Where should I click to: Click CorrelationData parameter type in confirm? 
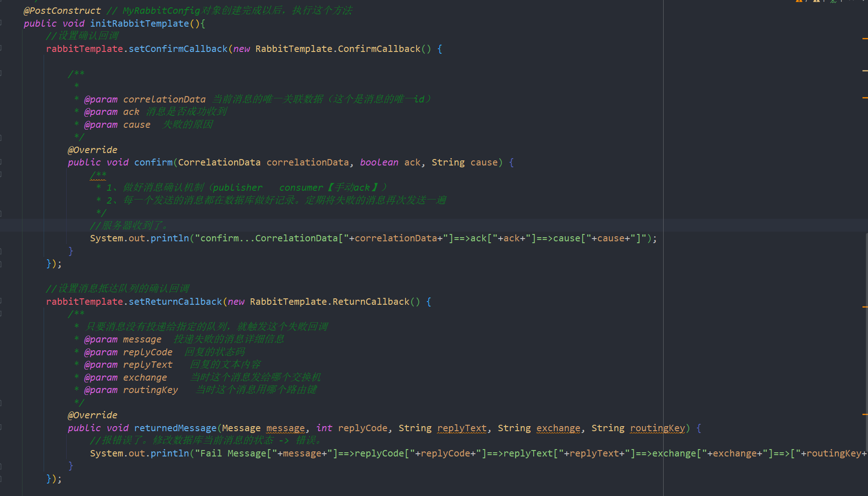219,162
